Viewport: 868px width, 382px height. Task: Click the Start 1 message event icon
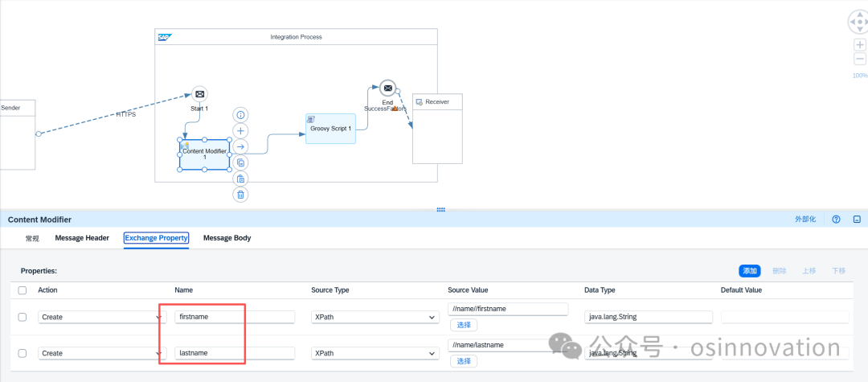tap(199, 94)
